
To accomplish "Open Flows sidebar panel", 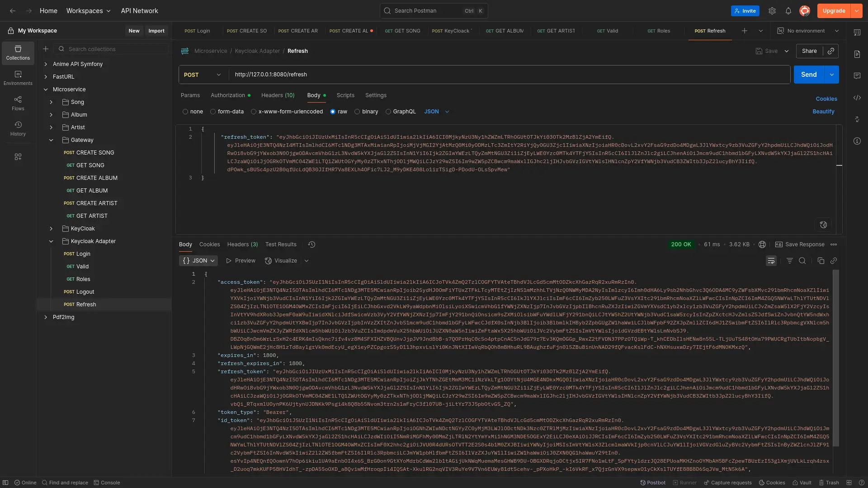I will (x=18, y=103).
